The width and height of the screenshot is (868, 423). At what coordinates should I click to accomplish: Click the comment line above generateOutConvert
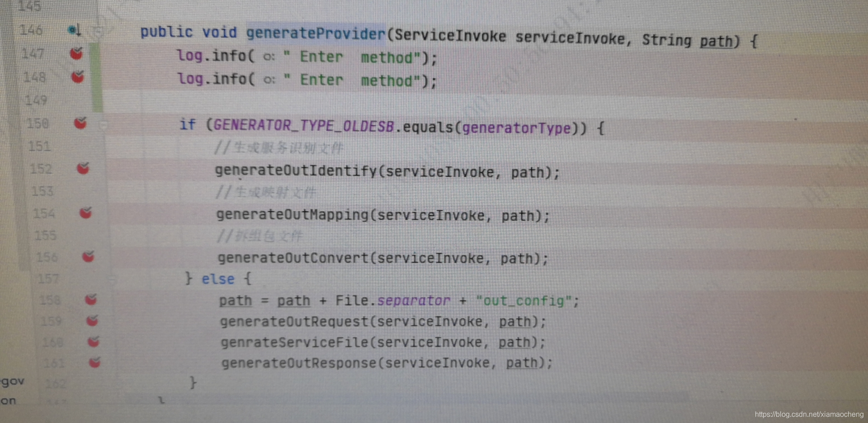pyautogui.click(x=259, y=236)
